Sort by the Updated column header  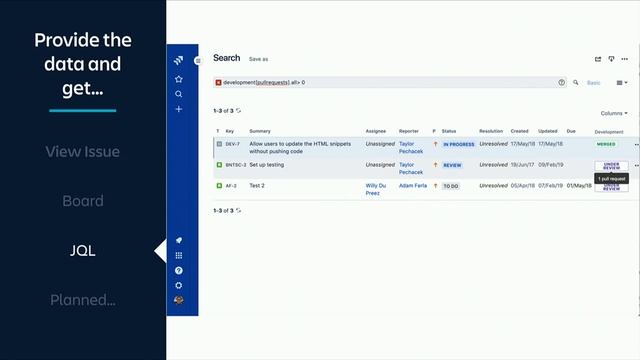(547, 131)
